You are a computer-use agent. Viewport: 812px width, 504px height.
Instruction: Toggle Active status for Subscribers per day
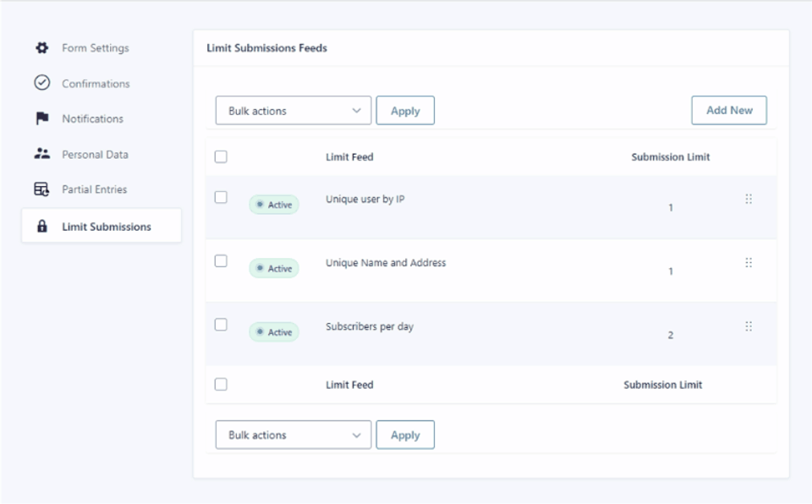click(274, 332)
